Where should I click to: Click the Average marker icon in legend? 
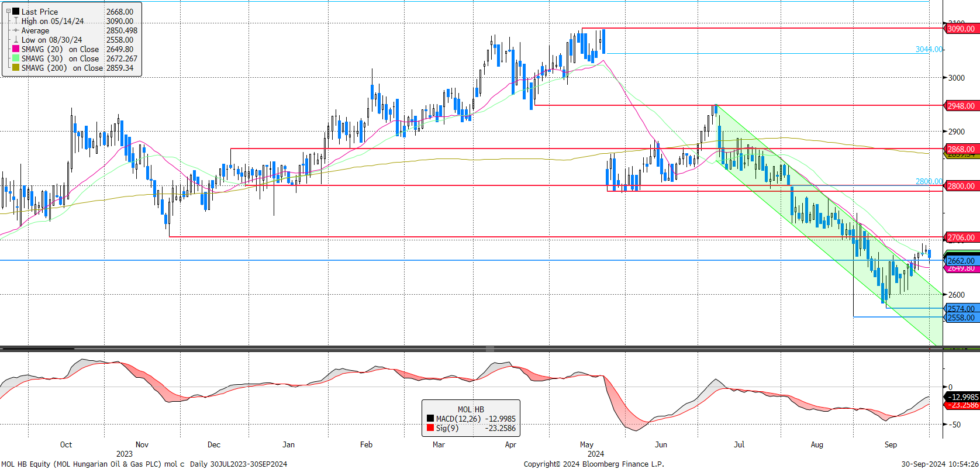click(x=16, y=30)
